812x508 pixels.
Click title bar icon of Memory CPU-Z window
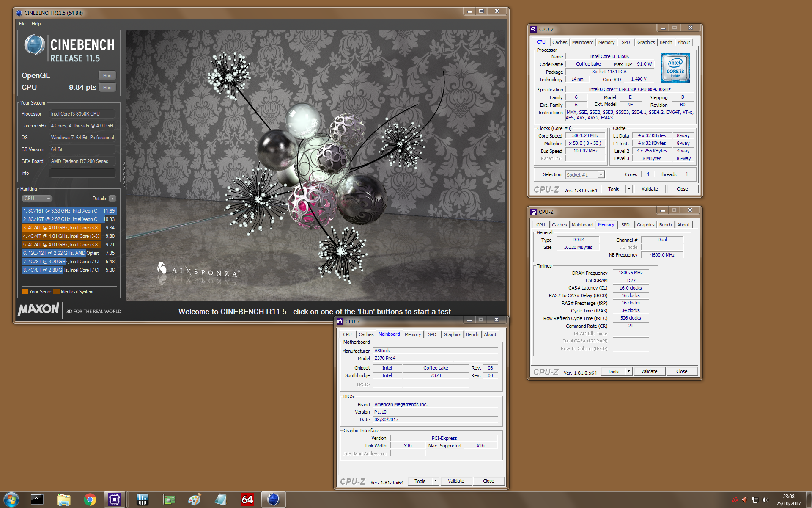(x=533, y=212)
